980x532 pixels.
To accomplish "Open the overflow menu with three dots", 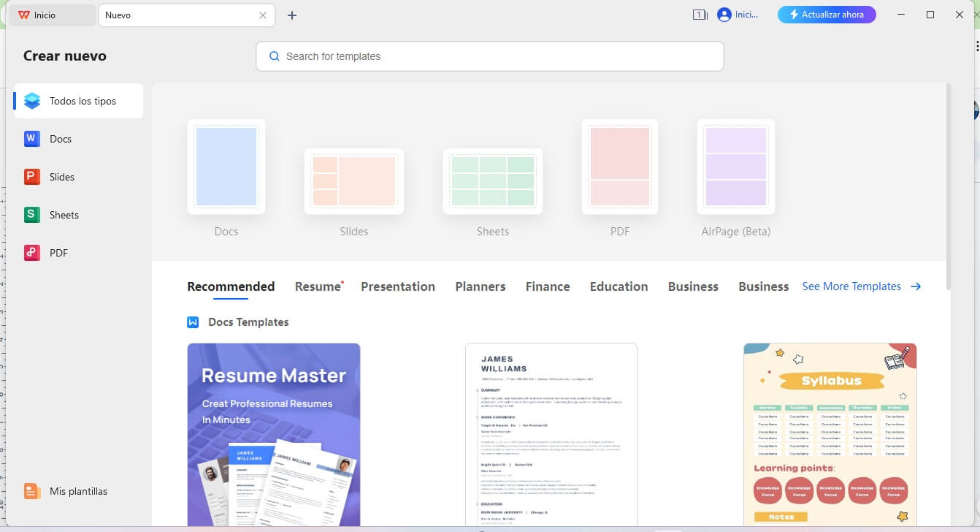I will (977, 45).
